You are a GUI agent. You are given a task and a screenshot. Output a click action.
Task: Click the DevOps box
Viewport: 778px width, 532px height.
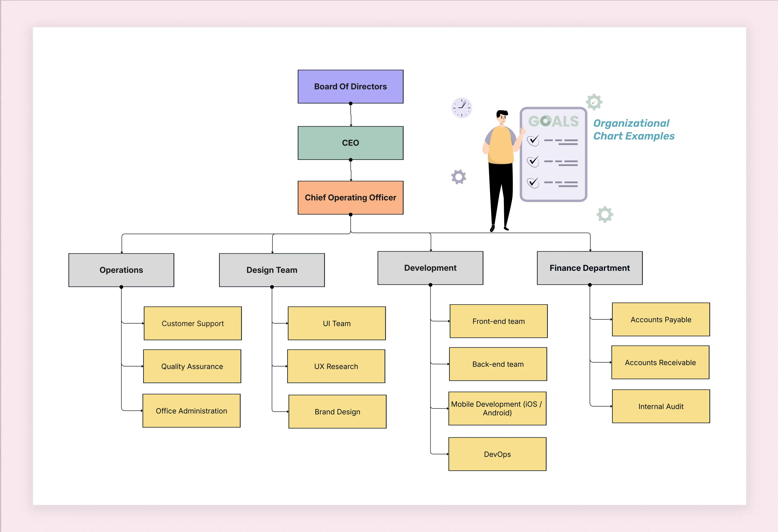click(497, 454)
